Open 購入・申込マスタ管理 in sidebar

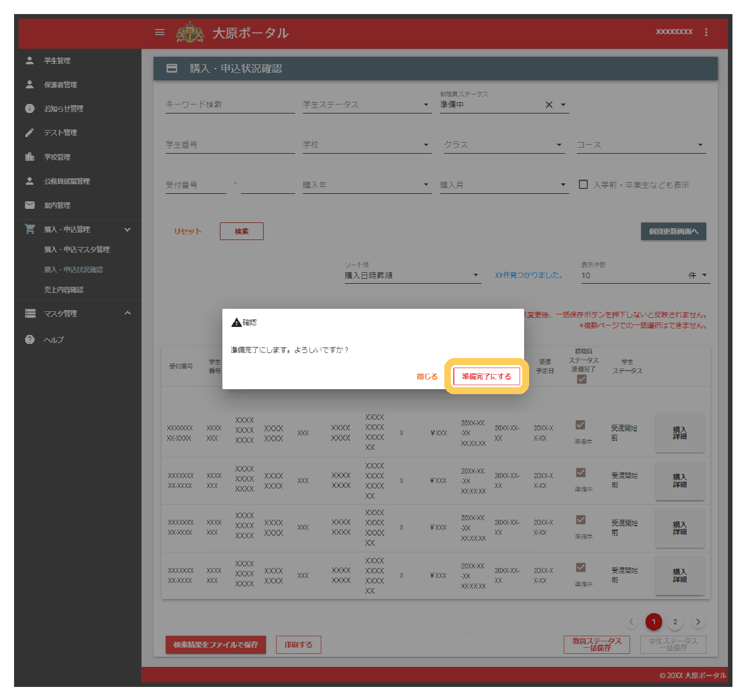77,249
